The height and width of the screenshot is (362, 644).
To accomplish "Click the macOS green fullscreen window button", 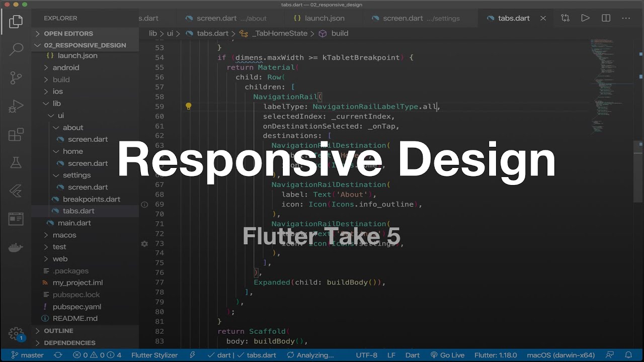I will [24, 5].
